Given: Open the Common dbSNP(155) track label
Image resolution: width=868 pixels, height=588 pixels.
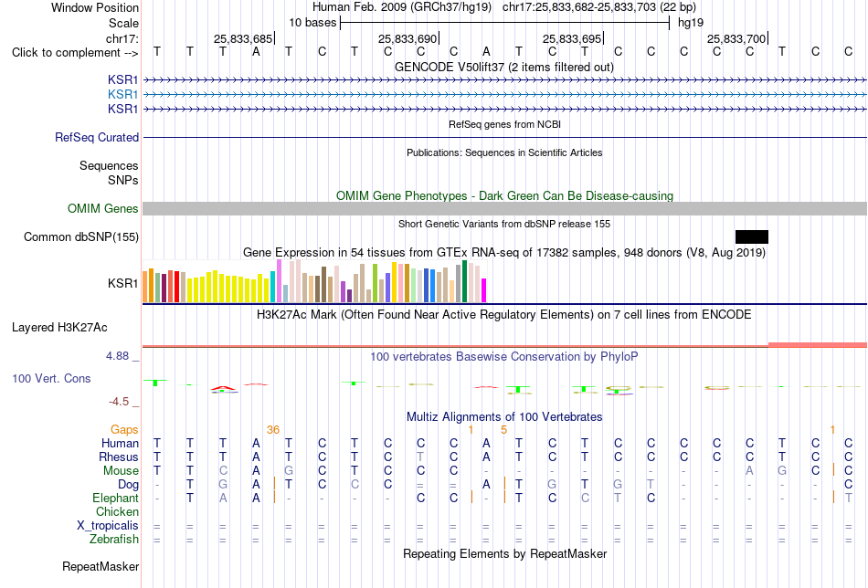Looking at the screenshot, I should coord(81,236).
